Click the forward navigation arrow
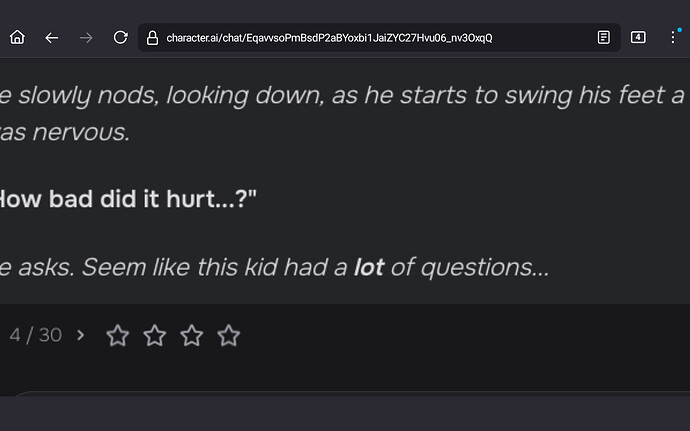The height and width of the screenshot is (431, 690). (86, 38)
